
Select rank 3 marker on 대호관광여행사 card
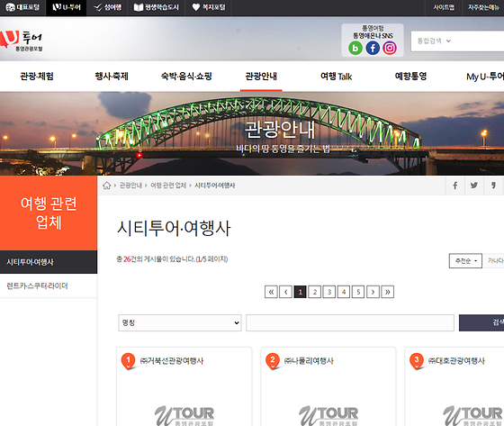click(417, 361)
